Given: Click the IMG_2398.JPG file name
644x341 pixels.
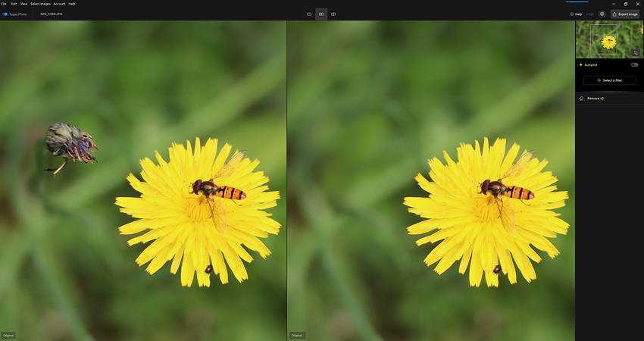Looking at the screenshot, I should tap(52, 14).
